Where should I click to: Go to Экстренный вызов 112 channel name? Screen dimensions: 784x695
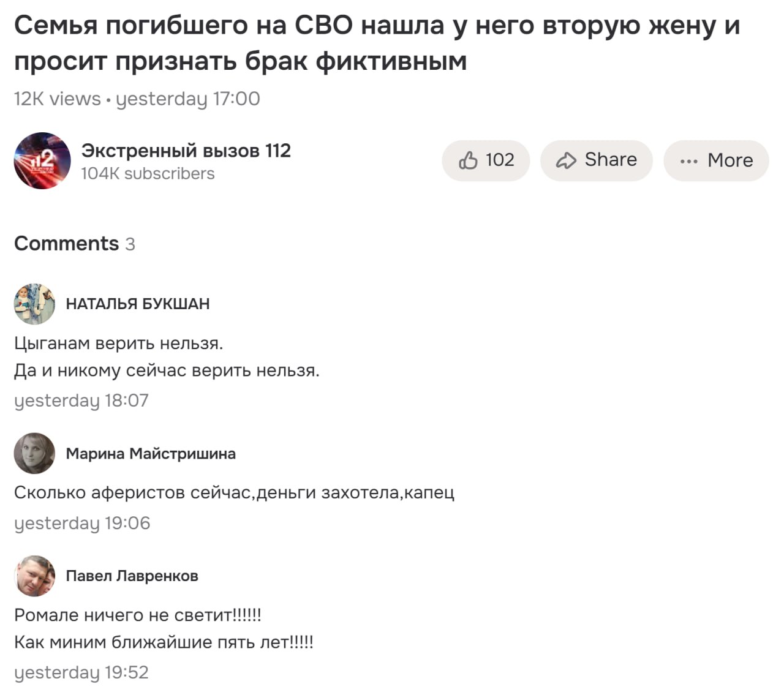point(186,151)
